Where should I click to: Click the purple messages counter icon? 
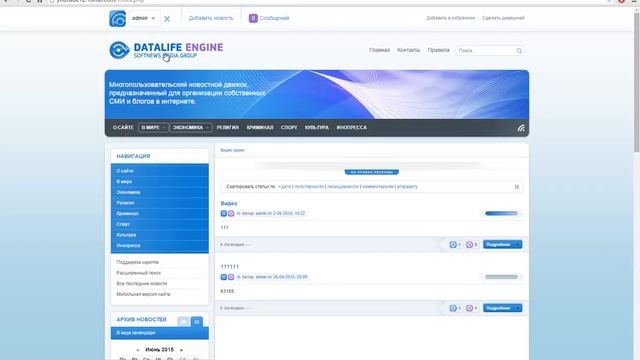pos(253,18)
